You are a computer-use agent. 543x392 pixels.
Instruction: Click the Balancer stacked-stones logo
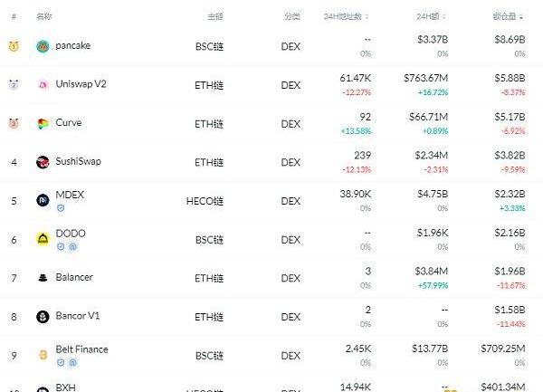tap(43, 278)
